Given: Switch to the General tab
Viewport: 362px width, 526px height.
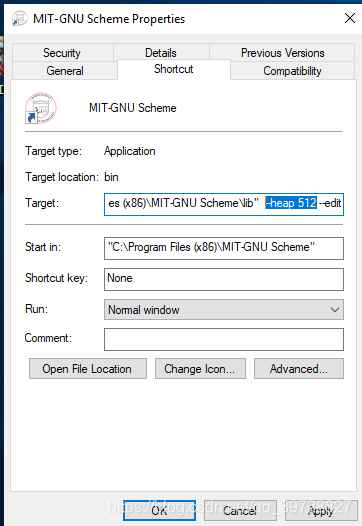Looking at the screenshot, I should coord(65,71).
